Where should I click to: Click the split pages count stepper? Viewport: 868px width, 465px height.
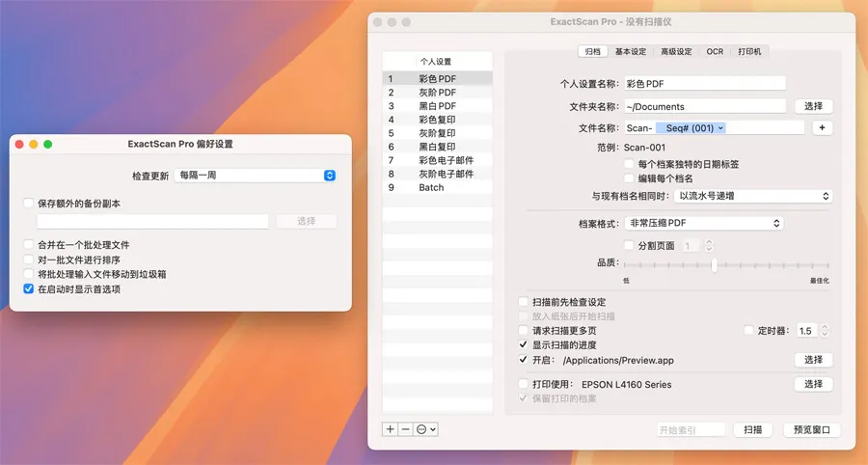coord(713,246)
